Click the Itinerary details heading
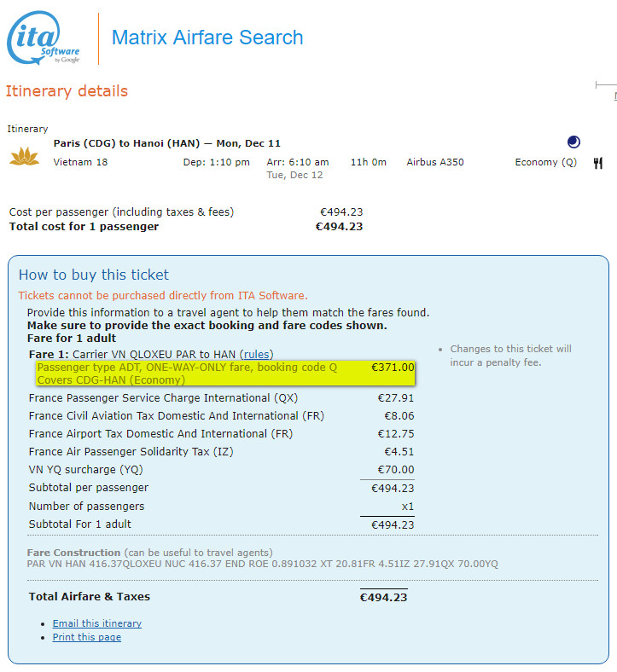The width and height of the screenshot is (617, 672). pos(67,91)
